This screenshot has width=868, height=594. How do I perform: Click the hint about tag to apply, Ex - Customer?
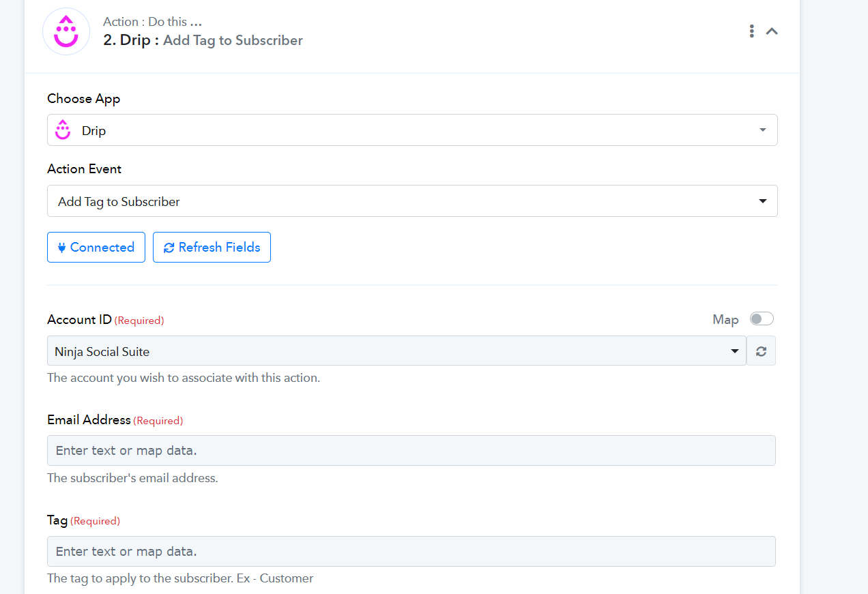tap(180, 578)
